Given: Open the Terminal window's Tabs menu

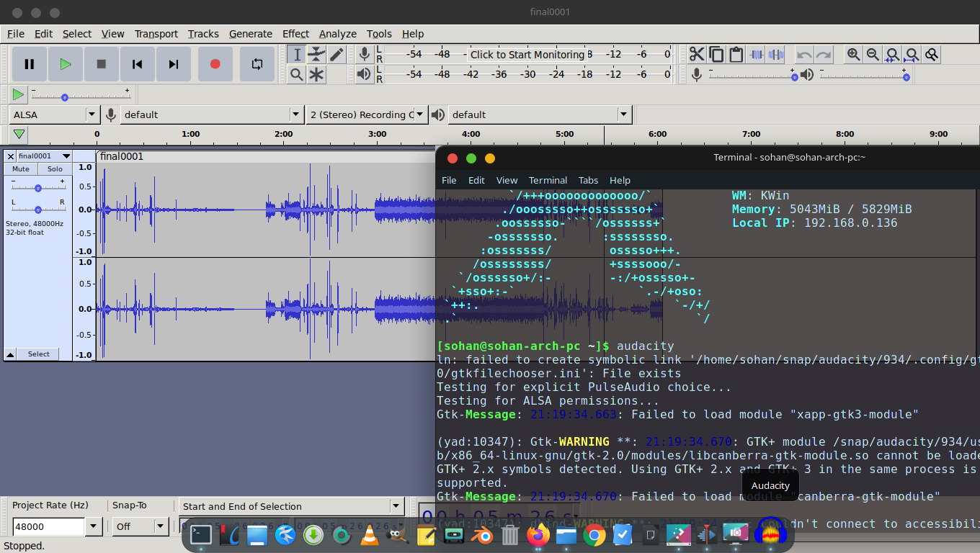Looking at the screenshot, I should [x=588, y=180].
